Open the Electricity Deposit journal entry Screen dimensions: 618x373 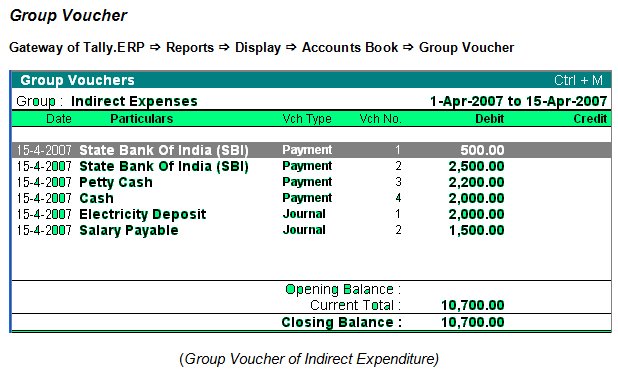click(x=311, y=214)
